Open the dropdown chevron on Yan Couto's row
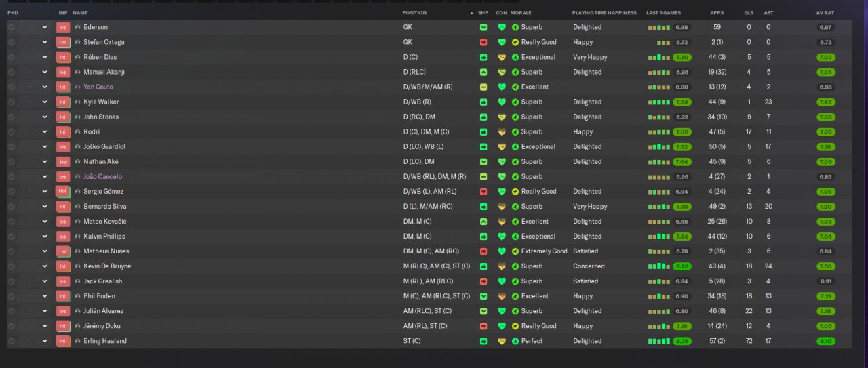The height and width of the screenshot is (368, 868). [45, 87]
